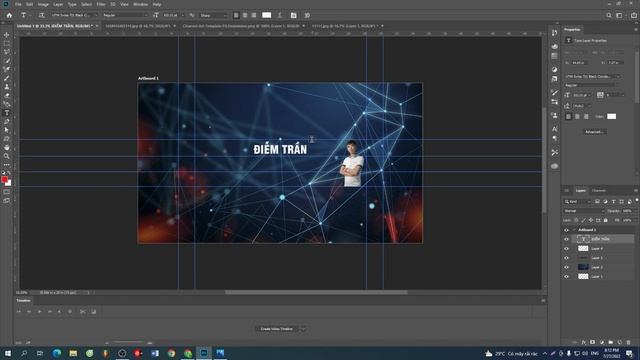Click the 3D text icon in options bar
This screenshot has width=640, height=360.
pyautogui.click(x=307, y=15)
